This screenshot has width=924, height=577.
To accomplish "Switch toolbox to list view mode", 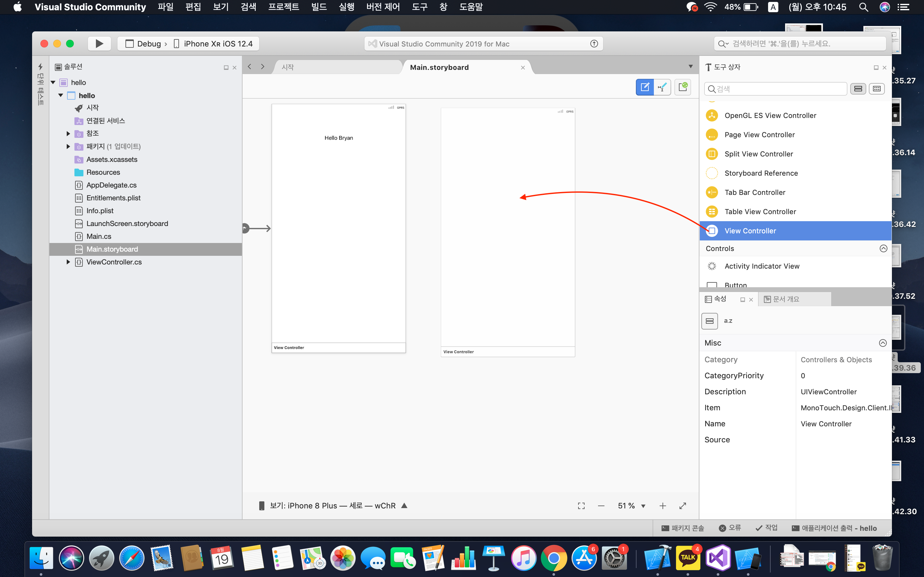I will [858, 89].
